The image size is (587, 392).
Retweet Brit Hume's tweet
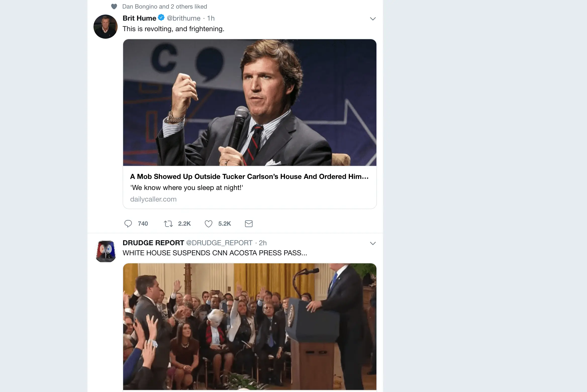[168, 223]
